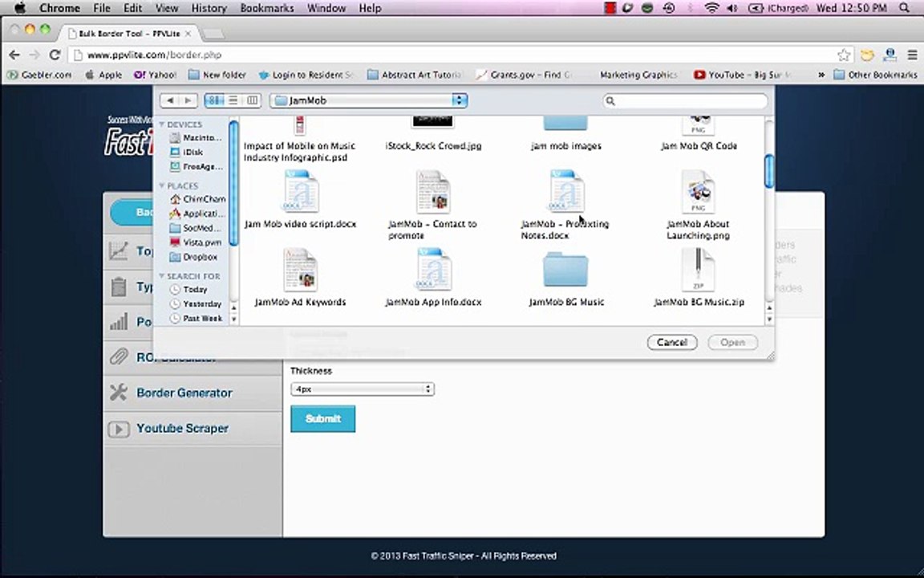This screenshot has height=578, width=924.
Task: Select Past Week in sidebar
Action: (x=196, y=319)
